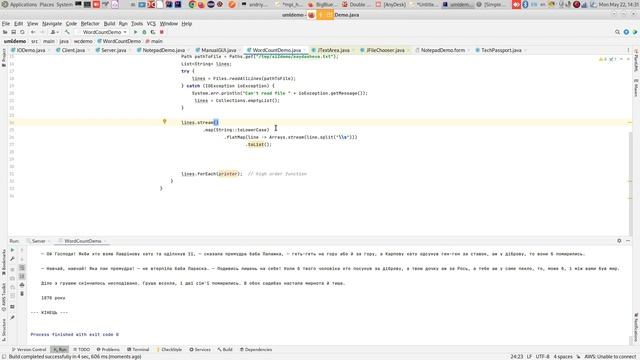Screen dimensions: 640x360
Task: Reload from disk with the sync icon
Action: [22, 32]
